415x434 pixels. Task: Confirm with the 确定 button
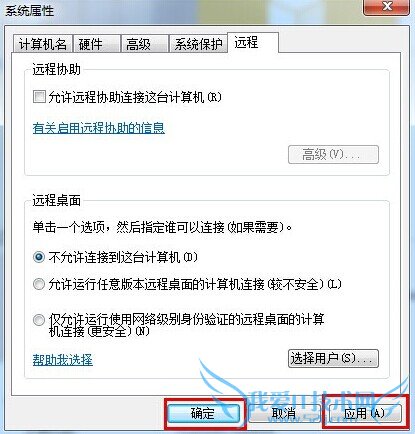(203, 413)
